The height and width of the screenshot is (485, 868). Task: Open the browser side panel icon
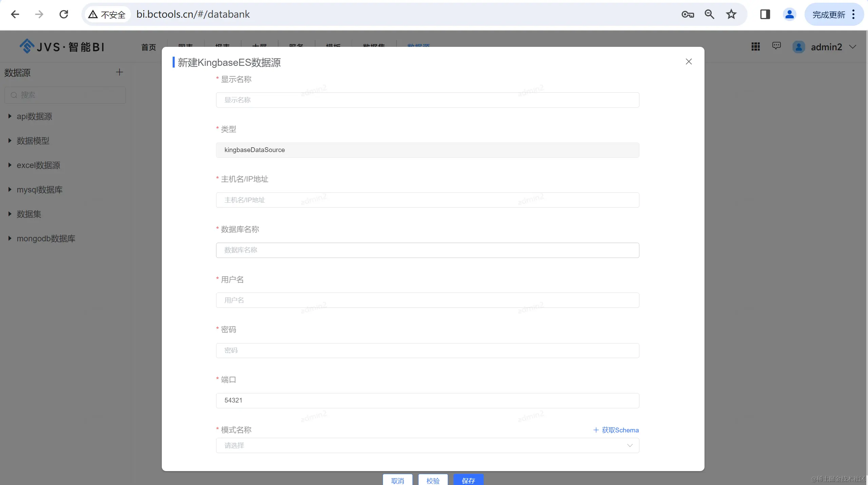[x=765, y=14]
